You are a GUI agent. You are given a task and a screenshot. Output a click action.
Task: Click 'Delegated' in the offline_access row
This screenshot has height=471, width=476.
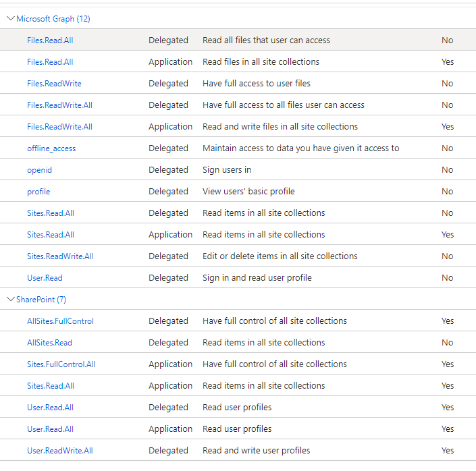pos(168,148)
